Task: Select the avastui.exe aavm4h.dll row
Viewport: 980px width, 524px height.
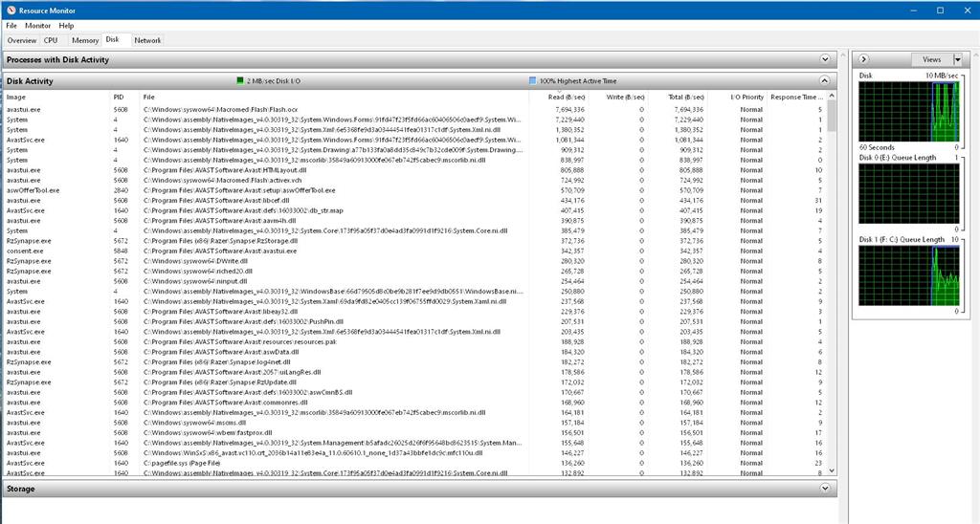Action: pos(414,221)
